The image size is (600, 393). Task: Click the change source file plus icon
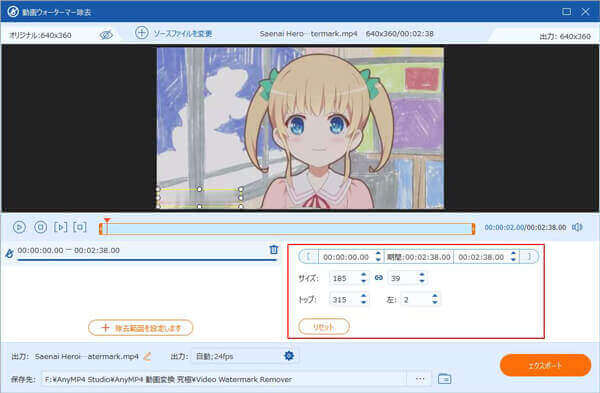142,33
